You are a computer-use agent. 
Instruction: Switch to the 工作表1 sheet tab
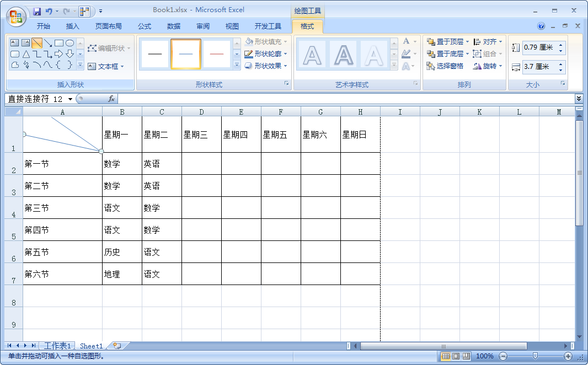point(57,346)
